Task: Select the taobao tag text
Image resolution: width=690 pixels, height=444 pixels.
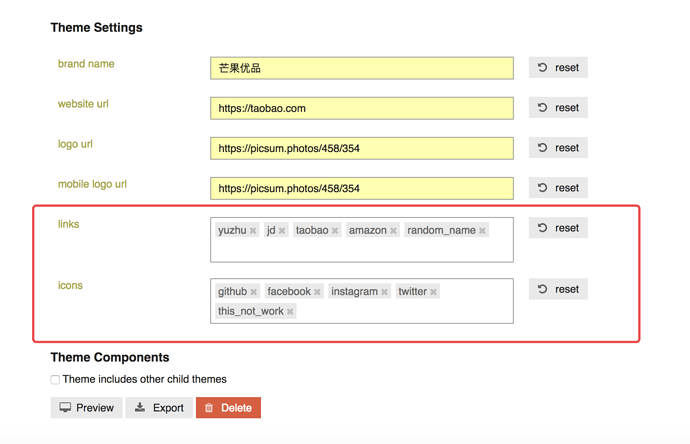Action: click(312, 230)
